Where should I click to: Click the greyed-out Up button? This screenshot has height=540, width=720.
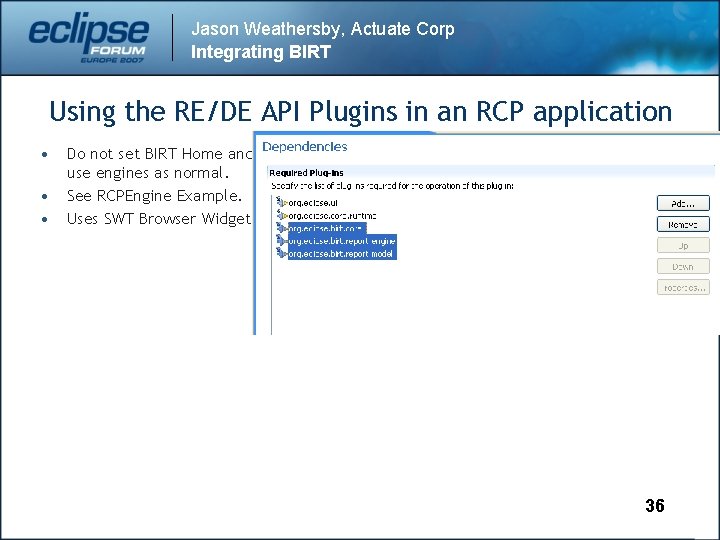click(683, 246)
